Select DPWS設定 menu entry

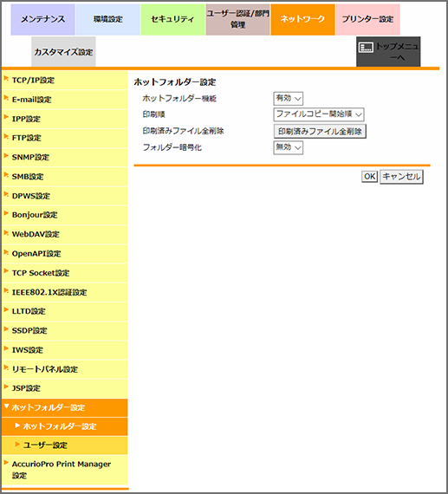(65, 196)
